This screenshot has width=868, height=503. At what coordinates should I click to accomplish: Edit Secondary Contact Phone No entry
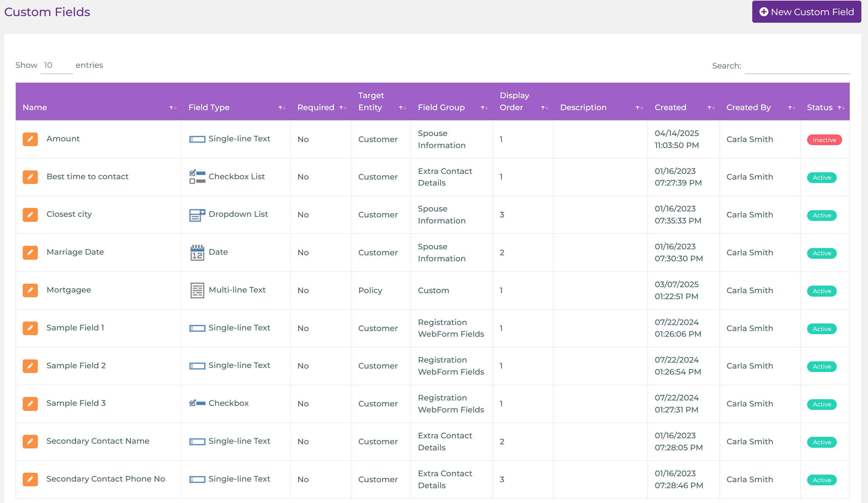click(x=30, y=479)
